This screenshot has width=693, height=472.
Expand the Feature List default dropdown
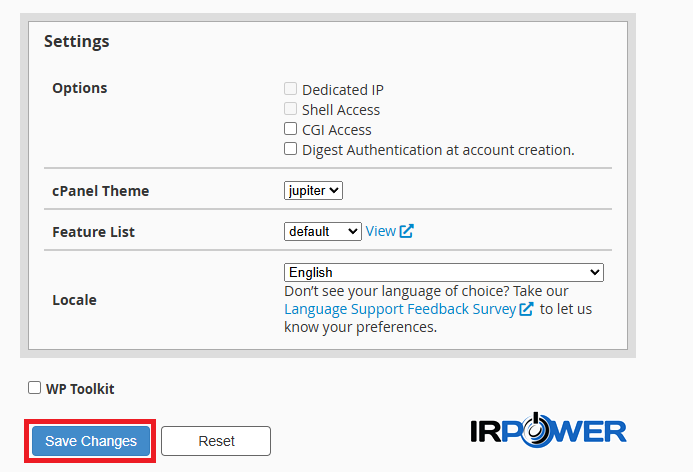point(322,231)
